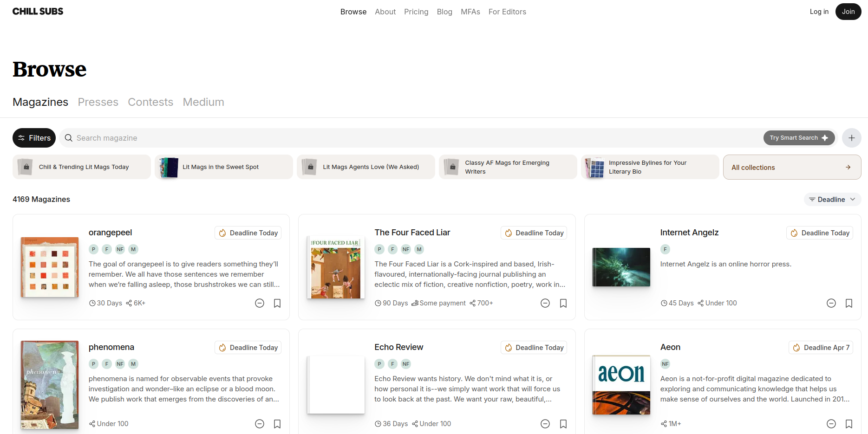Click the minus circle on orangepeel card
This screenshot has height=434, width=868.
tap(260, 303)
